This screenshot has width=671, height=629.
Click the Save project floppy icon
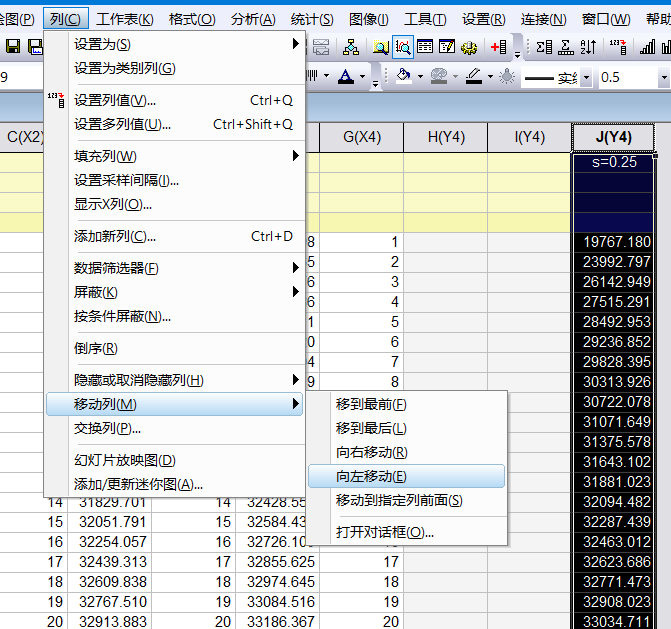(x=13, y=46)
